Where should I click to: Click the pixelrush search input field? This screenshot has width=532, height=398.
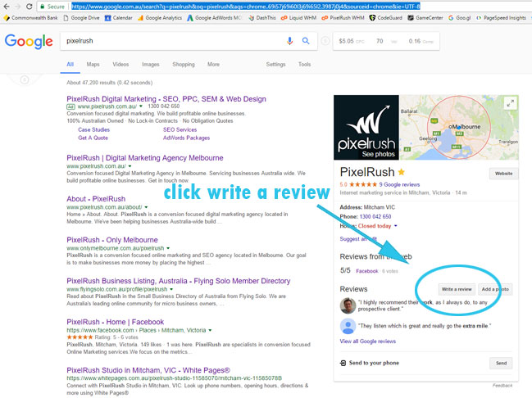[164, 40]
